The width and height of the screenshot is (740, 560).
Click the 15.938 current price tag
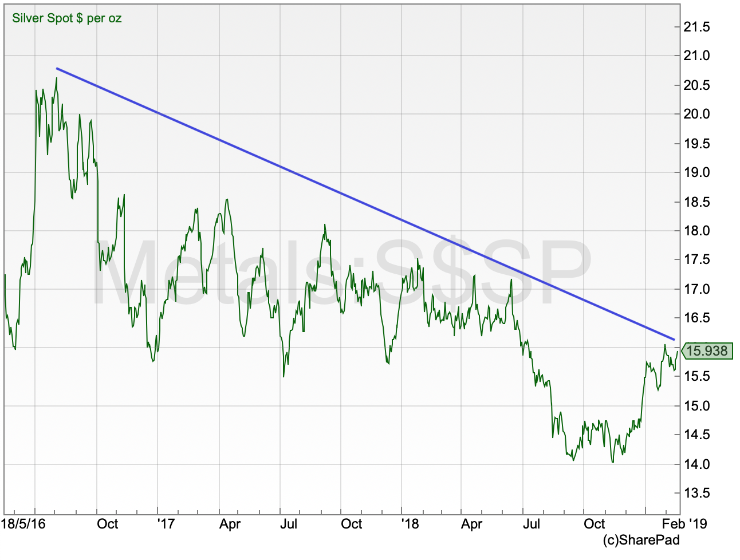706,351
